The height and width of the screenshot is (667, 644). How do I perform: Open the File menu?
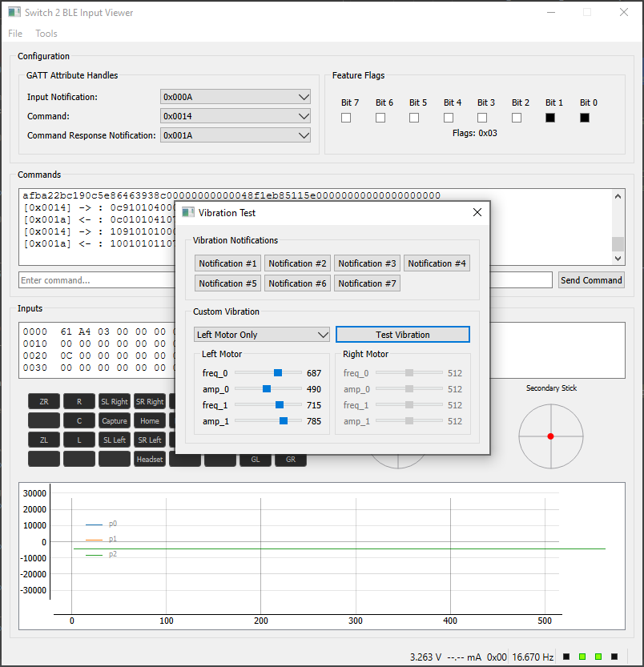pos(15,33)
